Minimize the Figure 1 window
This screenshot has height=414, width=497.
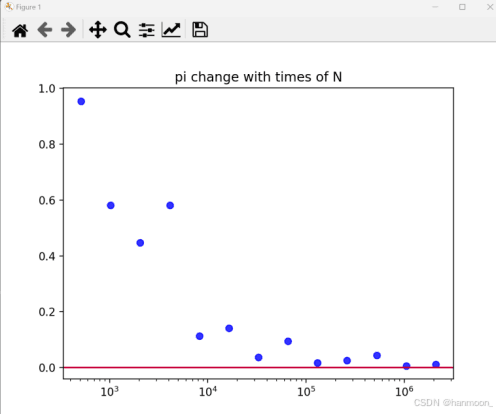(x=435, y=7)
